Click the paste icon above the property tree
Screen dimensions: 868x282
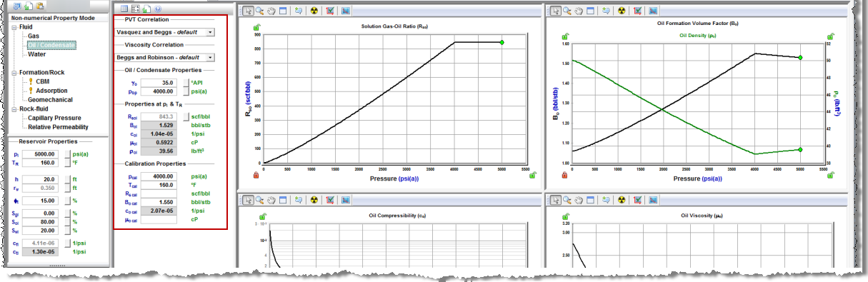pyautogui.click(x=39, y=5)
